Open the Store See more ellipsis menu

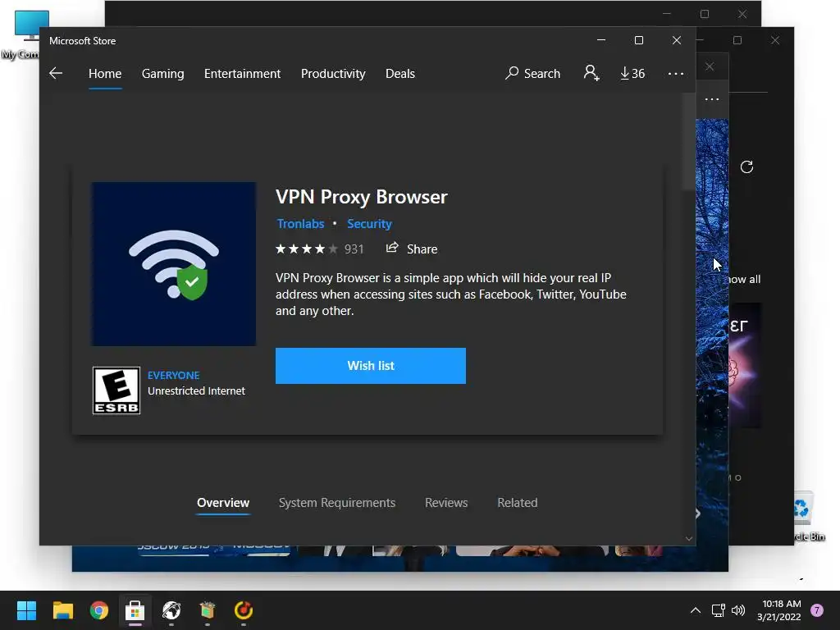(676, 73)
